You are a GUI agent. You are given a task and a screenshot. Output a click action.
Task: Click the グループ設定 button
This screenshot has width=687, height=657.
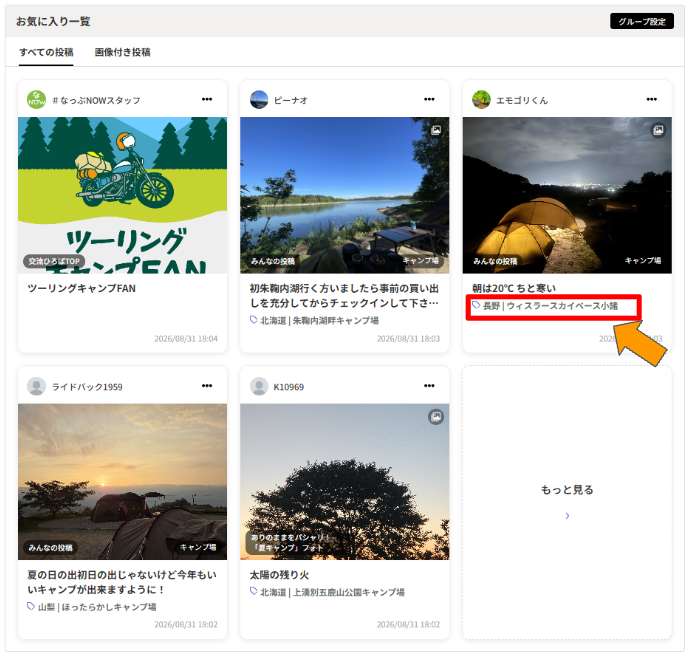[x=642, y=21]
